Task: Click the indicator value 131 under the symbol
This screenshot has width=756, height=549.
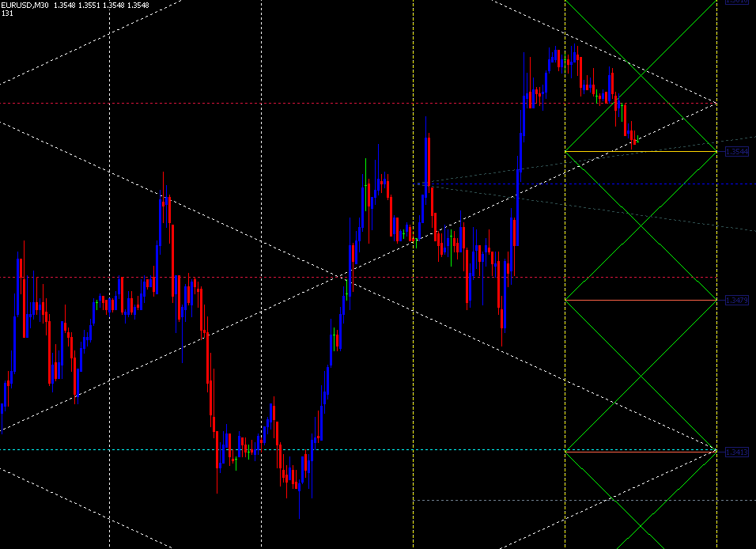Action: (x=7, y=13)
